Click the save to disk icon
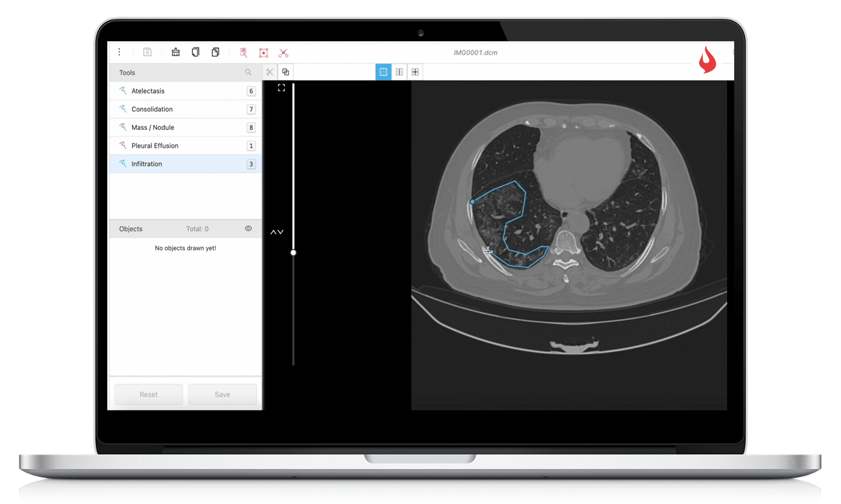841x504 pixels. (x=148, y=52)
